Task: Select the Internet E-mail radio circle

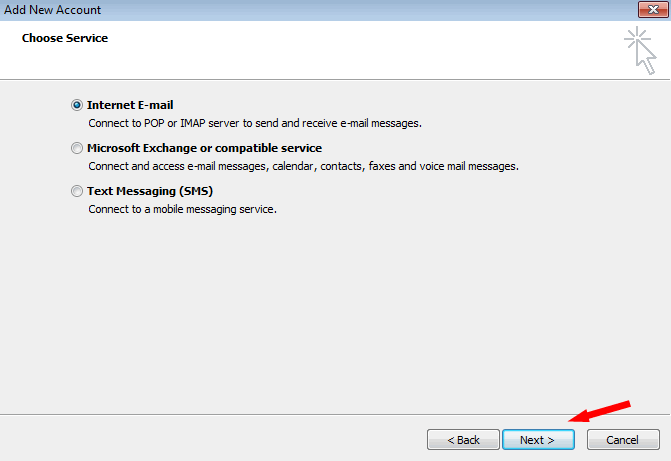Action: (77, 105)
